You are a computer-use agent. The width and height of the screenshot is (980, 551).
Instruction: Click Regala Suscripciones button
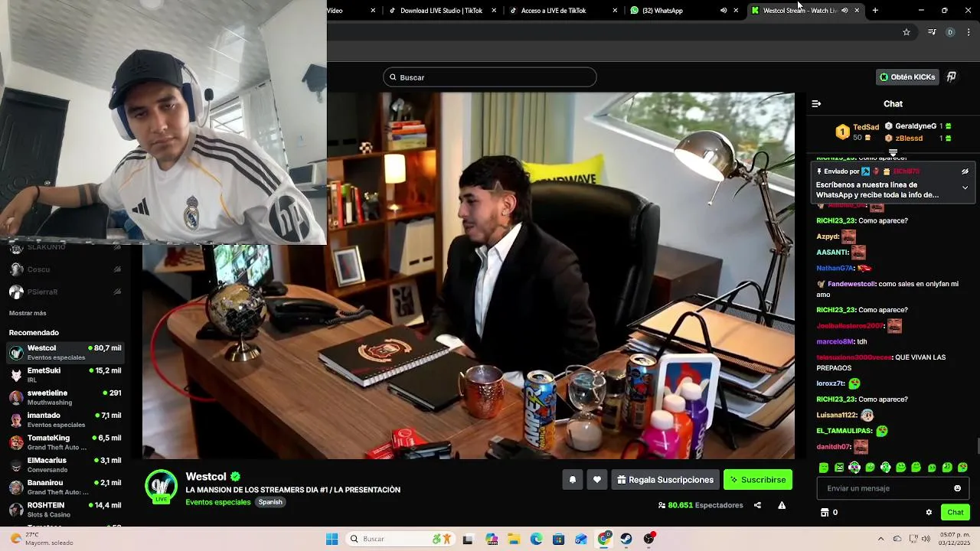[665, 480]
